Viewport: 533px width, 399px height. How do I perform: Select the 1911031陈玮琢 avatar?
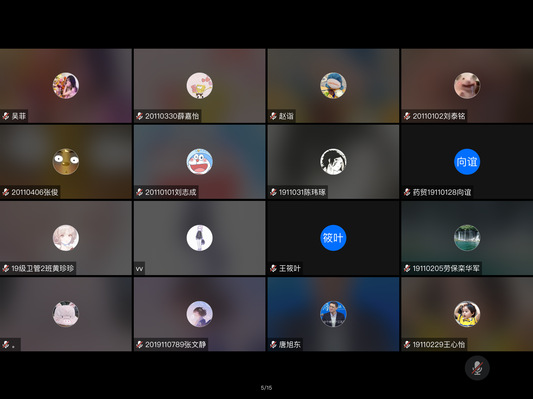[x=333, y=161]
